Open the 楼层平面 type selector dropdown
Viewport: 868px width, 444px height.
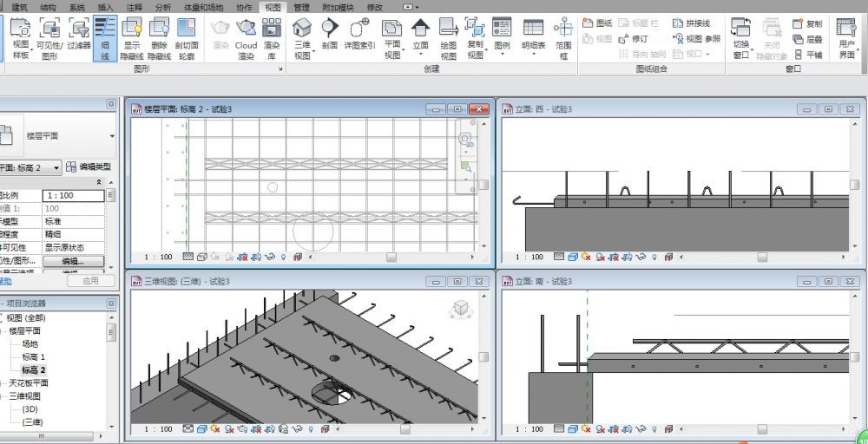pos(112,136)
